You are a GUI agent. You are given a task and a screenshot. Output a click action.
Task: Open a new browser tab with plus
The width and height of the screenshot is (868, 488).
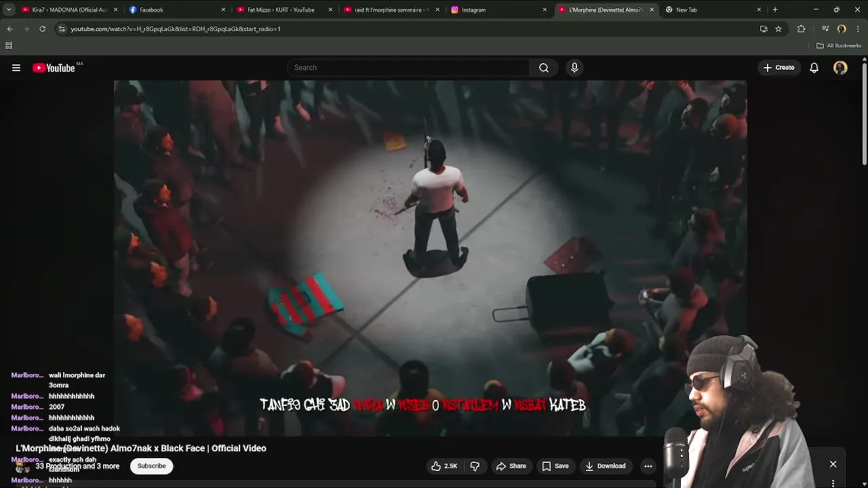point(775,9)
